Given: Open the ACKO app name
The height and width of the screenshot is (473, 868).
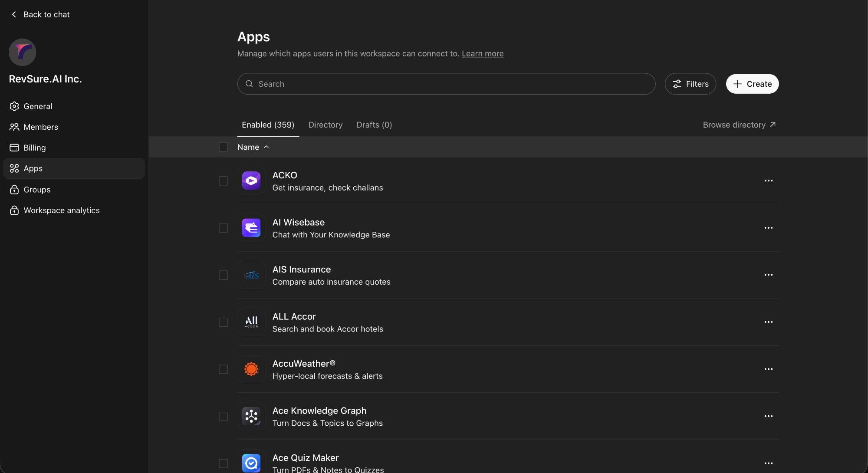Looking at the screenshot, I should (285, 175).
